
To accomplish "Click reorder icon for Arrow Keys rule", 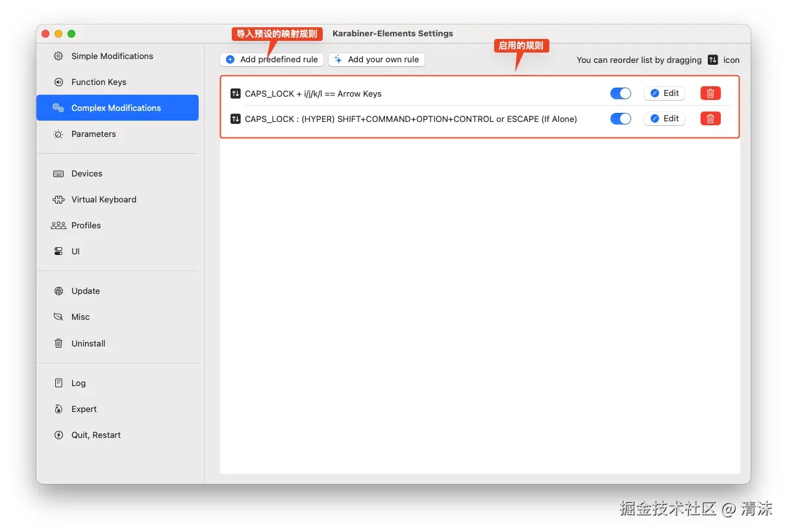I will coord(236,93).
